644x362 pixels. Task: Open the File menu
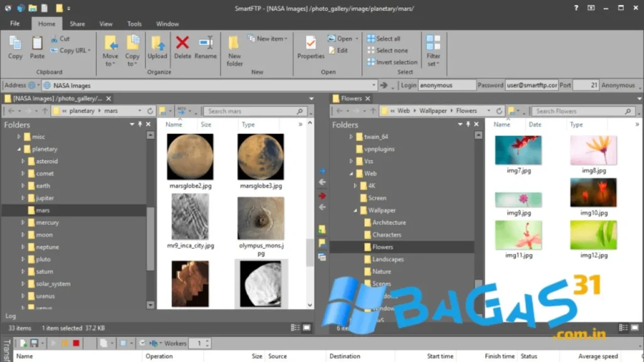coord(14,24)
